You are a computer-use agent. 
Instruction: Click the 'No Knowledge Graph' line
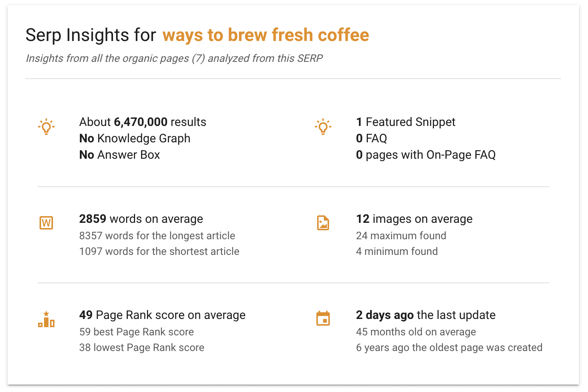pos(135,138)
